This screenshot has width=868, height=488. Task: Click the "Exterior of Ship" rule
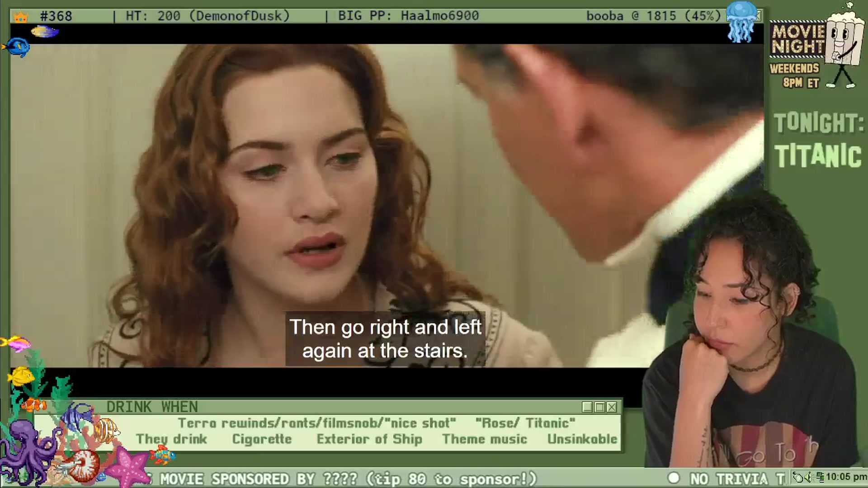click(369, 439)
